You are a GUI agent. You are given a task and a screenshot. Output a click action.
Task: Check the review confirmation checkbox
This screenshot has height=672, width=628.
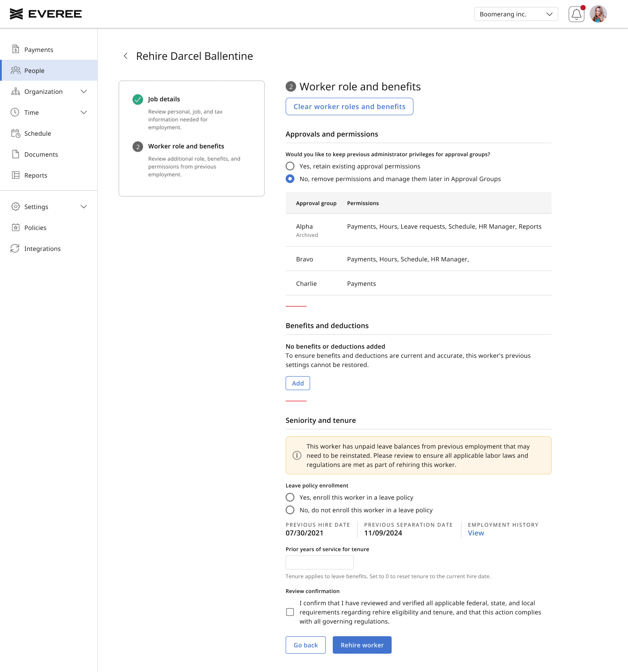coord(290,612)
